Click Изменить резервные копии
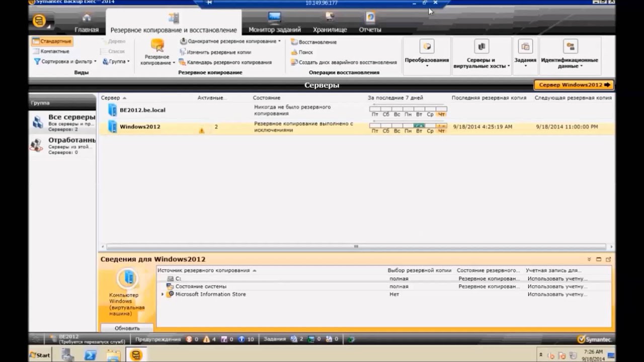The image size is (644, 362). (215, 52)
